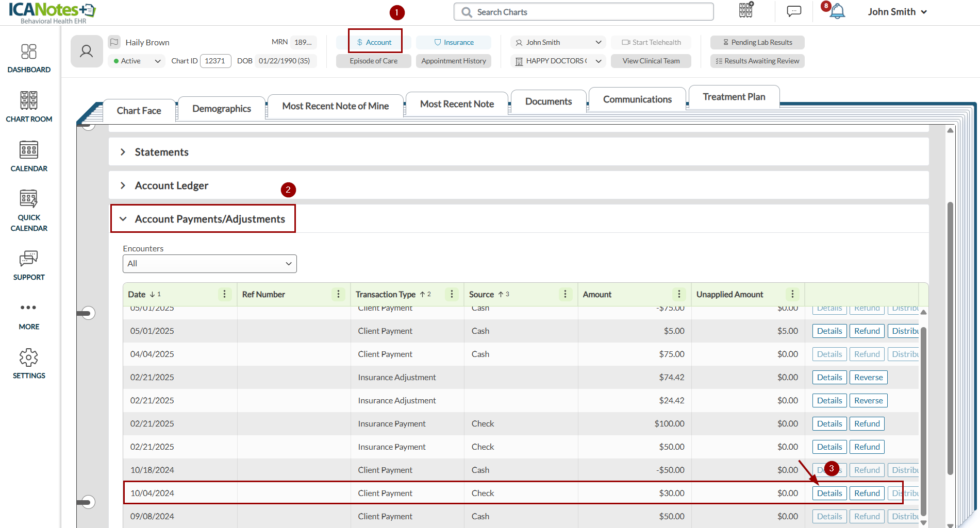The image size is (980, 528).
Task: Open the Encounters dropdown
Action: 209,264
